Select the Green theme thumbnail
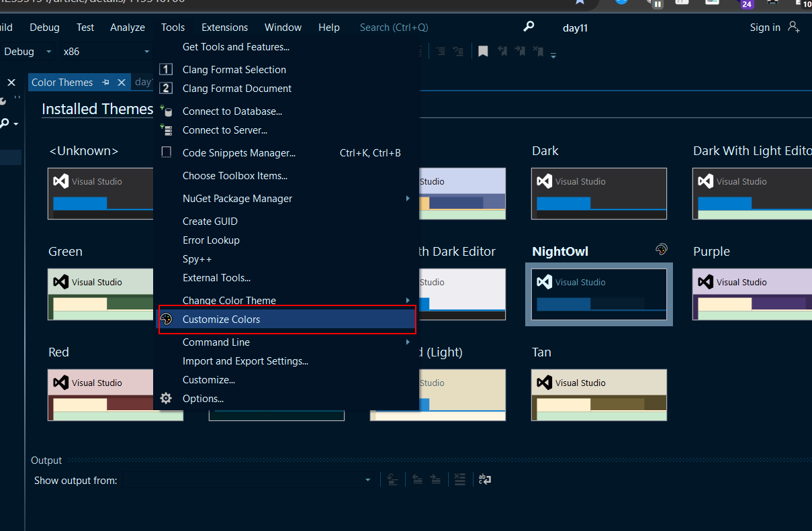The height and width of the screenshot is (531, 812). point(101,294)
